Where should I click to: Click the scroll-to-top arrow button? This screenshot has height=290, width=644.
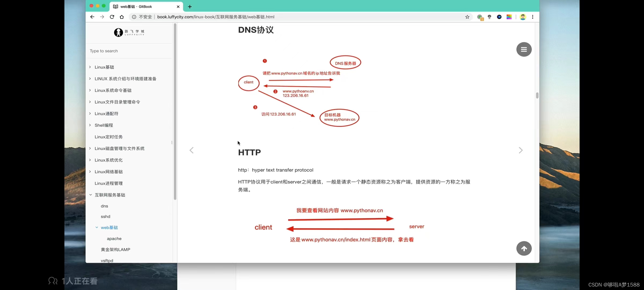click(x=524, y=249)
